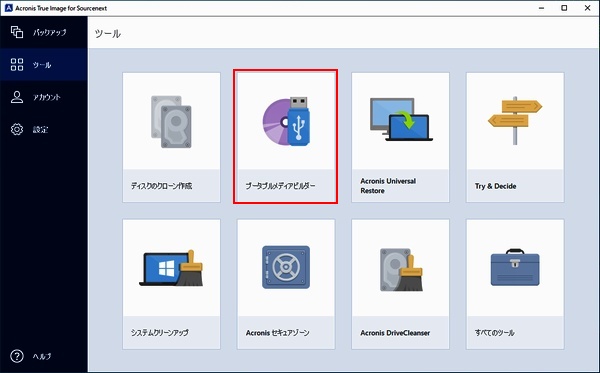The image size is (600, 373).
Task: Start Try & Decide label
Action: point(496,186)
